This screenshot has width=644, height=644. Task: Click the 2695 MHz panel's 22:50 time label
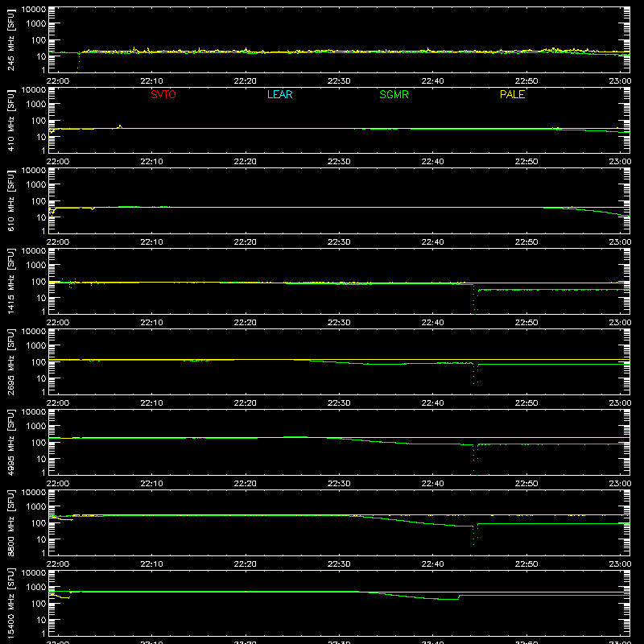526,403
